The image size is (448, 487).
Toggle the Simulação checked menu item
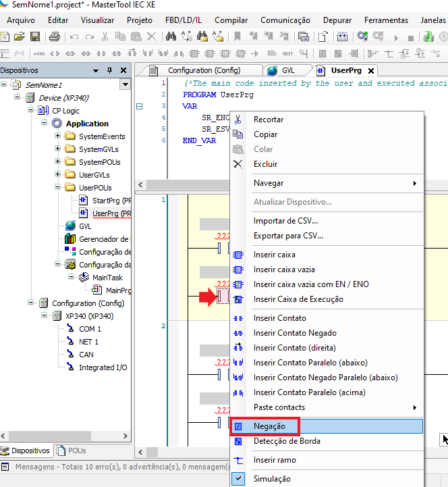271,478
